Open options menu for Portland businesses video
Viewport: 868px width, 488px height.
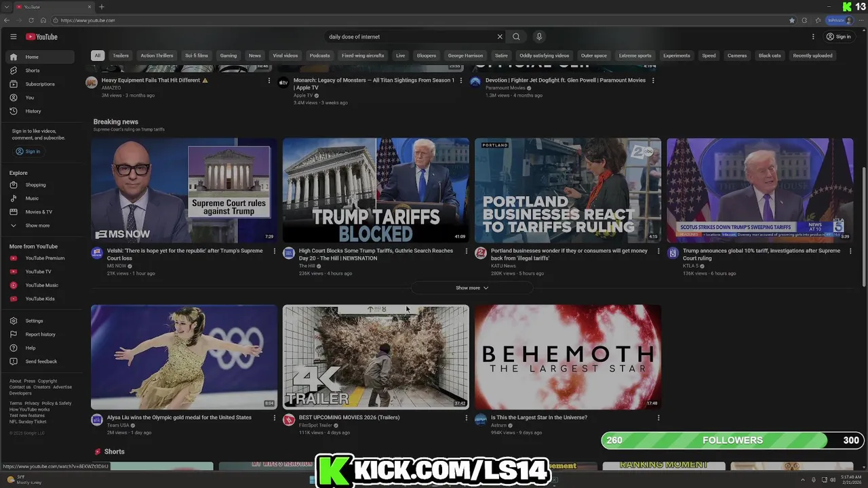[658, 251]
